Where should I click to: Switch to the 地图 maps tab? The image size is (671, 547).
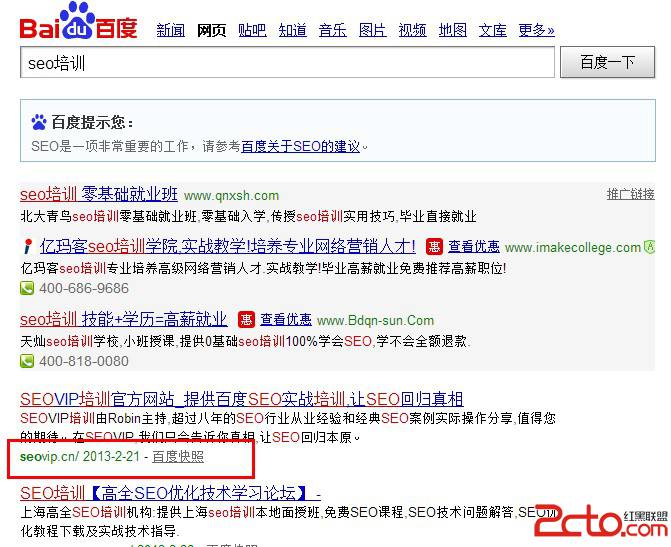tap(453, 30)
